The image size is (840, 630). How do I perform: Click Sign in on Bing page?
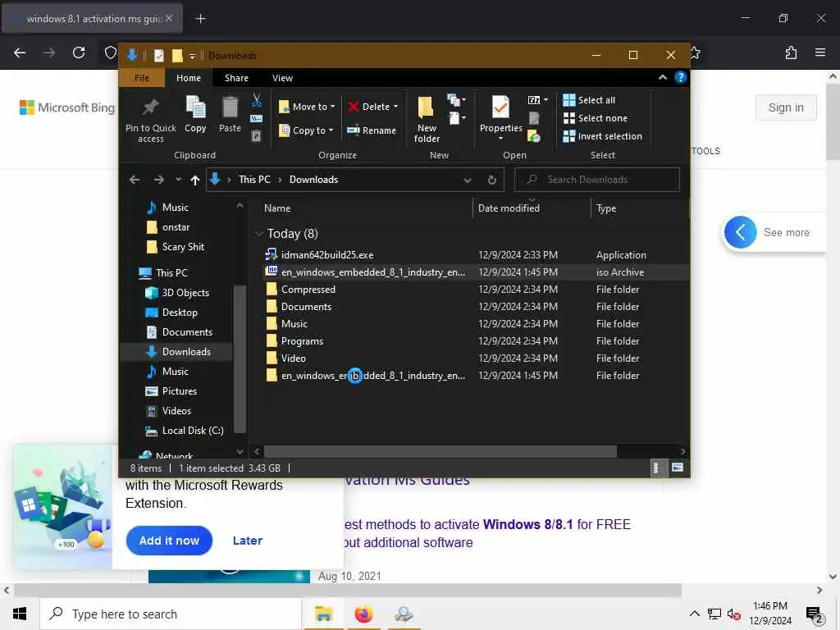click(x=786, y=107)
